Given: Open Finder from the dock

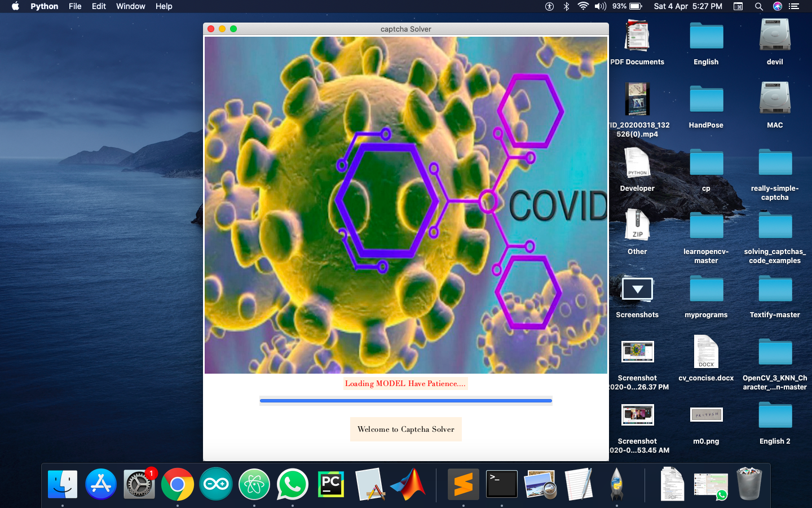Looking at the screenshot, I should click(x=63, y=484).
